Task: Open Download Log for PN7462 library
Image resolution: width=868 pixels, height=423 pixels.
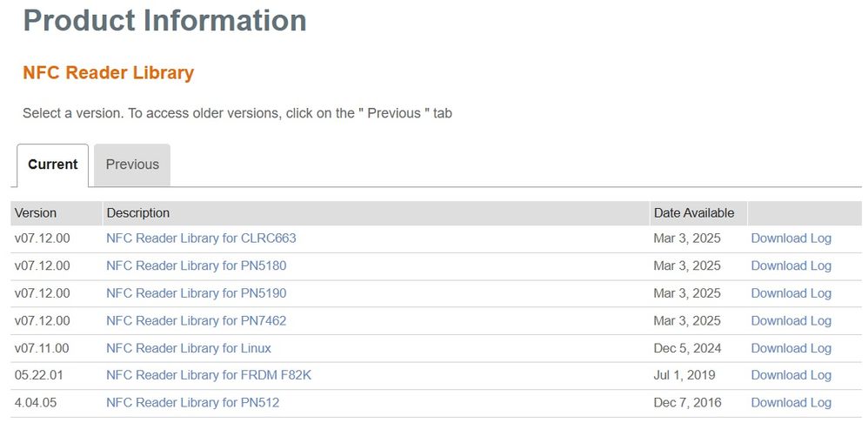Action: pyautogui.click(x=791, y=320)
